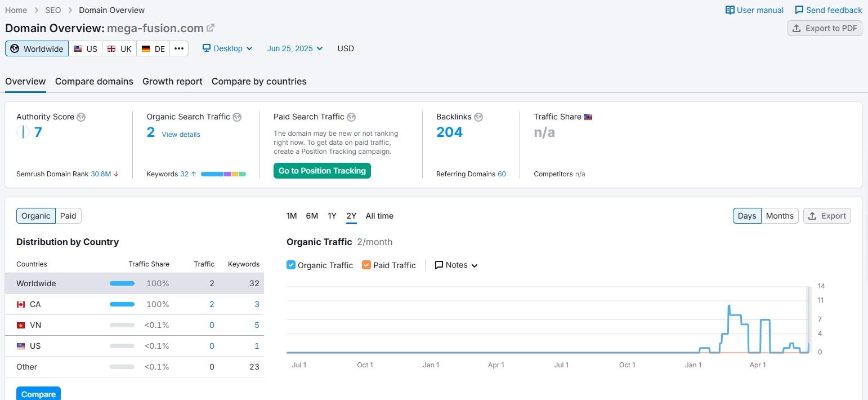Select the UK database button

tap(119, 48)
